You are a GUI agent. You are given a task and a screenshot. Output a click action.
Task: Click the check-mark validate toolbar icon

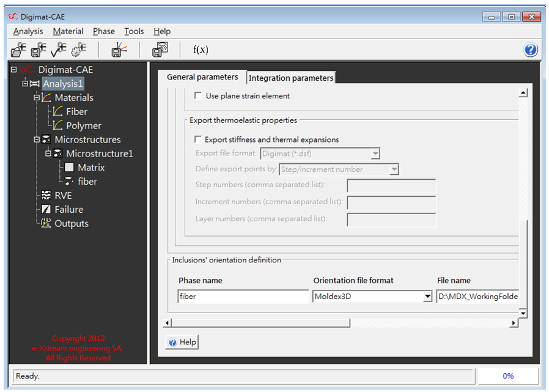[59, 50]
